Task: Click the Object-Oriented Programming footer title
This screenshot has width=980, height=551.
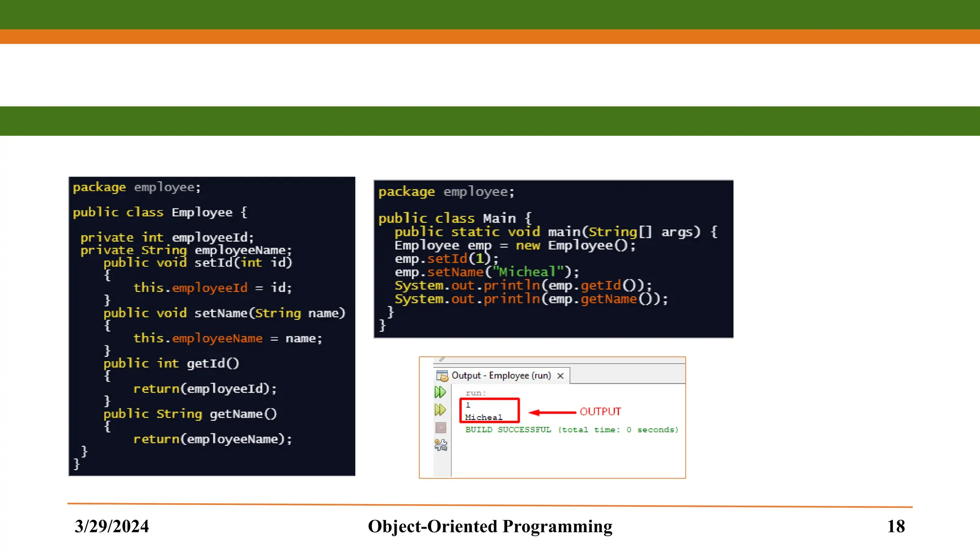Action: click(490, 526)
